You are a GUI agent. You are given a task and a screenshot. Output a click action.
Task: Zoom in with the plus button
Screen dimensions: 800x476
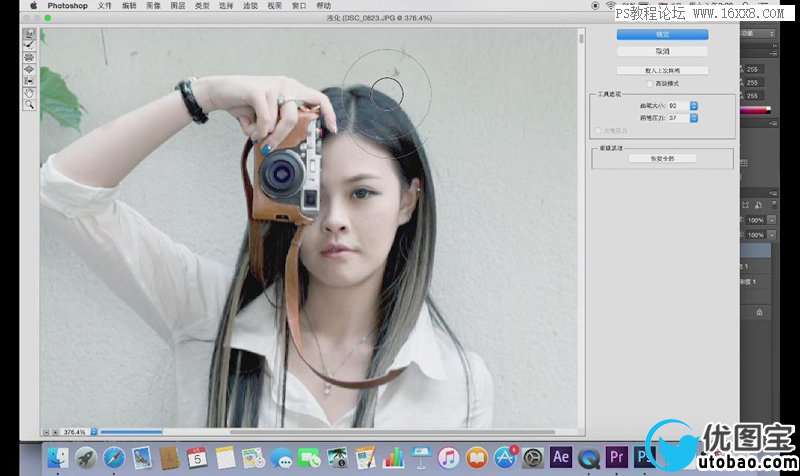pyautogui.click(x=55, y=432)
